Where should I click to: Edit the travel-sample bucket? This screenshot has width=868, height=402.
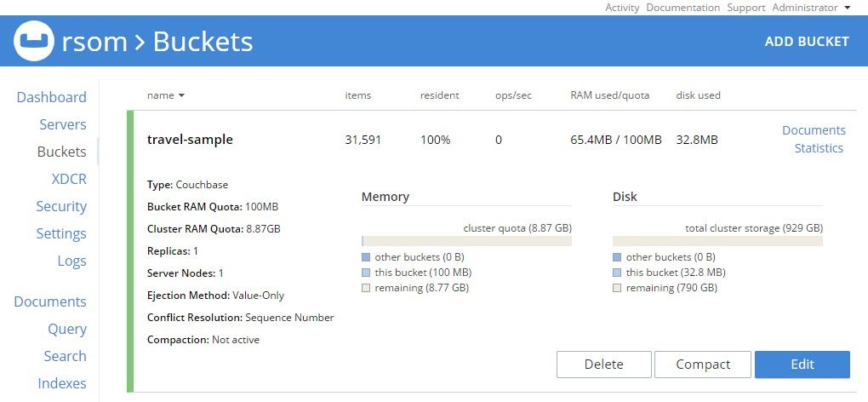tap(802, 365)
